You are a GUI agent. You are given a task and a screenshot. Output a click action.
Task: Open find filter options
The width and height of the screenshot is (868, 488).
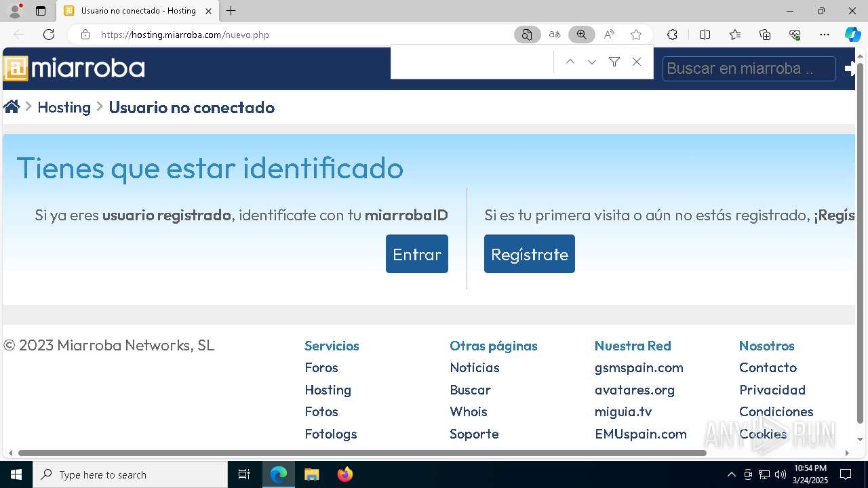click(x=614, y=62)
